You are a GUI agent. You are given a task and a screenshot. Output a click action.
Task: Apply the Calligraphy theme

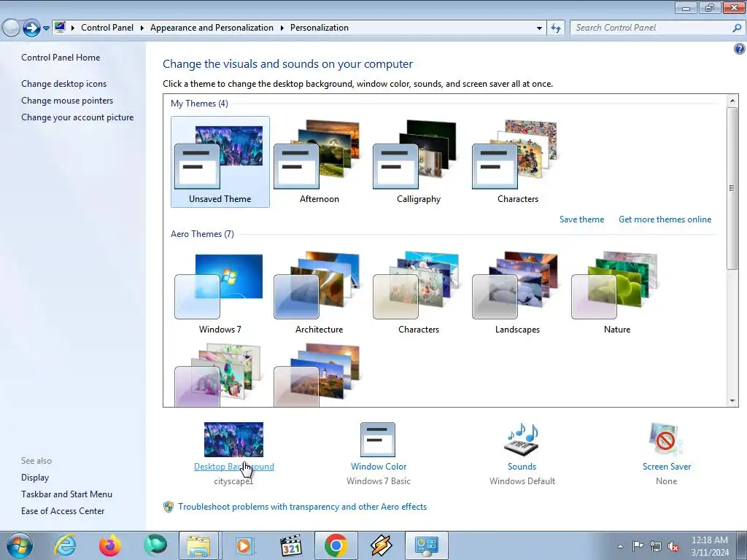(x=418, y=161)
